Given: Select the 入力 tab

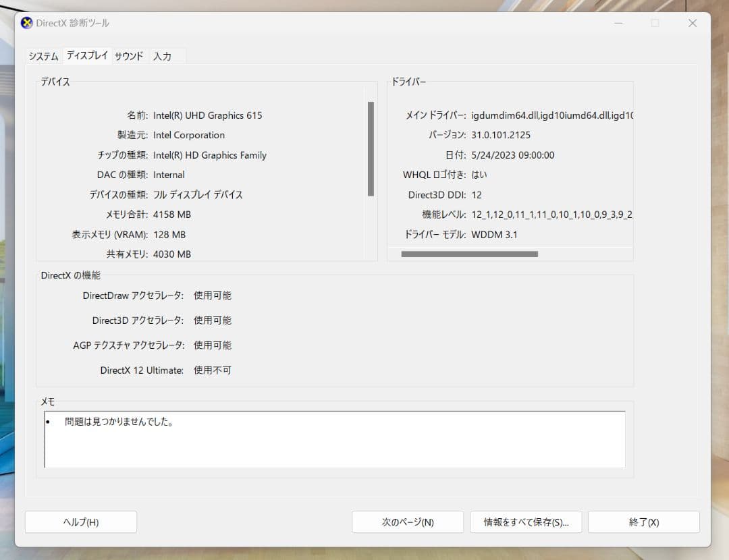Looking at the screenshot, I should tap(164, 57).
